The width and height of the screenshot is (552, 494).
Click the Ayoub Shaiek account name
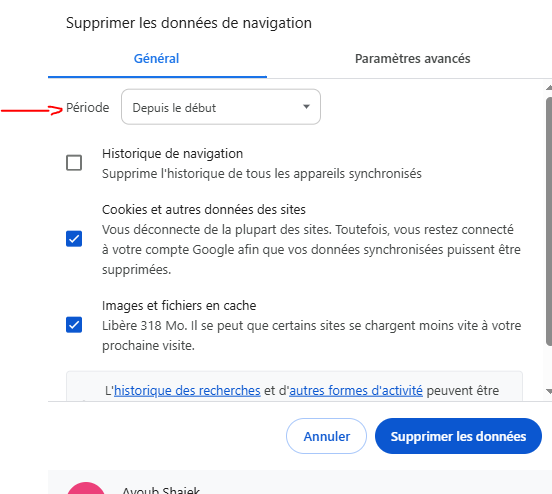[x=161, y=490]
